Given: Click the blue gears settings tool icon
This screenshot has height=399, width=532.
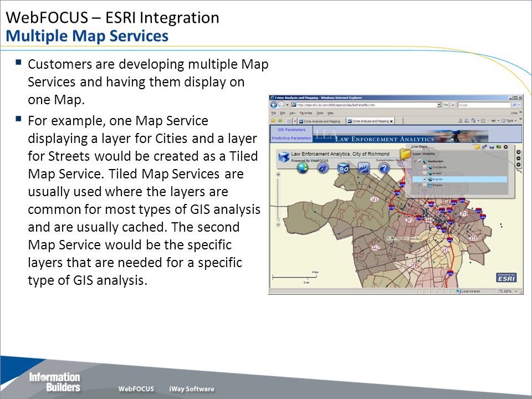Looking at the screenshot, I should coord(344,168).
